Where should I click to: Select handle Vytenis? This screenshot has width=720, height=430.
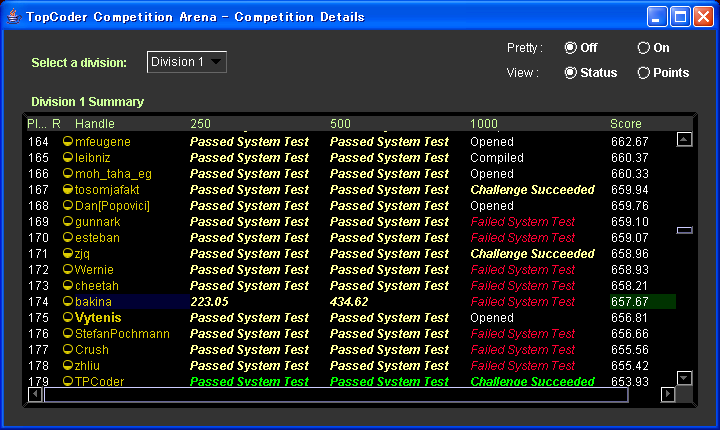pyautogui.click(x=98, y=317)
